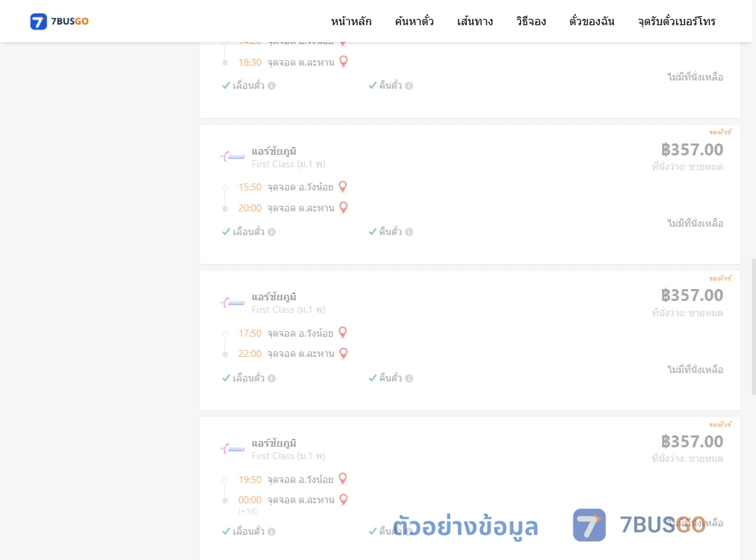
Task: Click the 17:50 departure time
Action: pos(250,333)
